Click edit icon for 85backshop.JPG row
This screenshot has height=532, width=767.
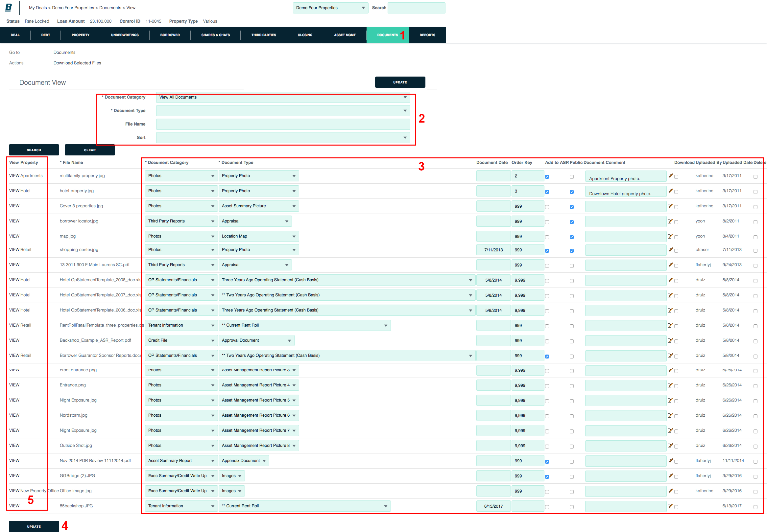pyautogui.click(x=670, y=506)
